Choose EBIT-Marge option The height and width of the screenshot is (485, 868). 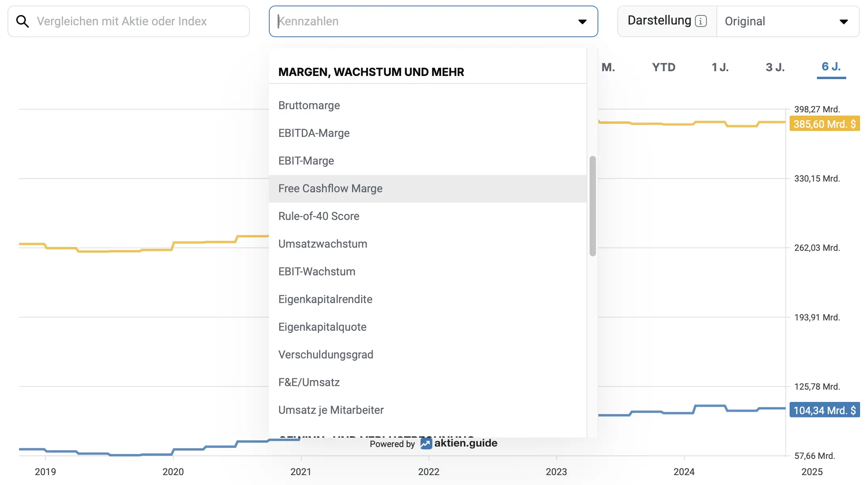tap(428, 161)
